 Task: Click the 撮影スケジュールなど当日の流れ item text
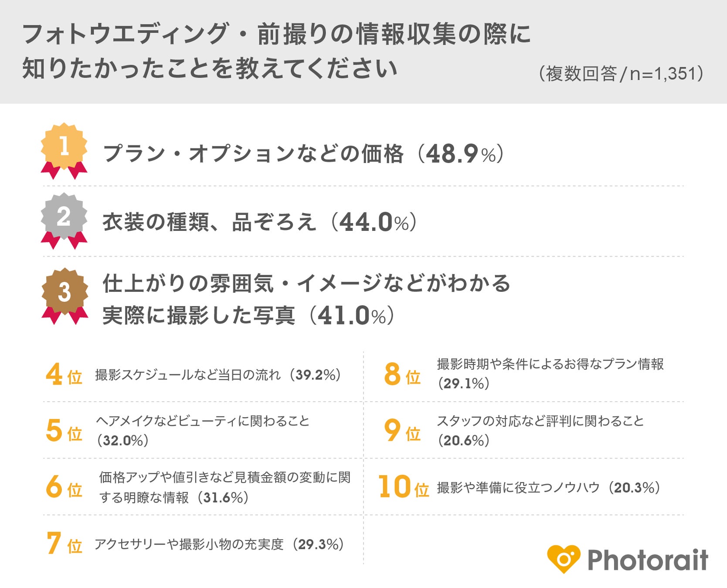(188, 375)
